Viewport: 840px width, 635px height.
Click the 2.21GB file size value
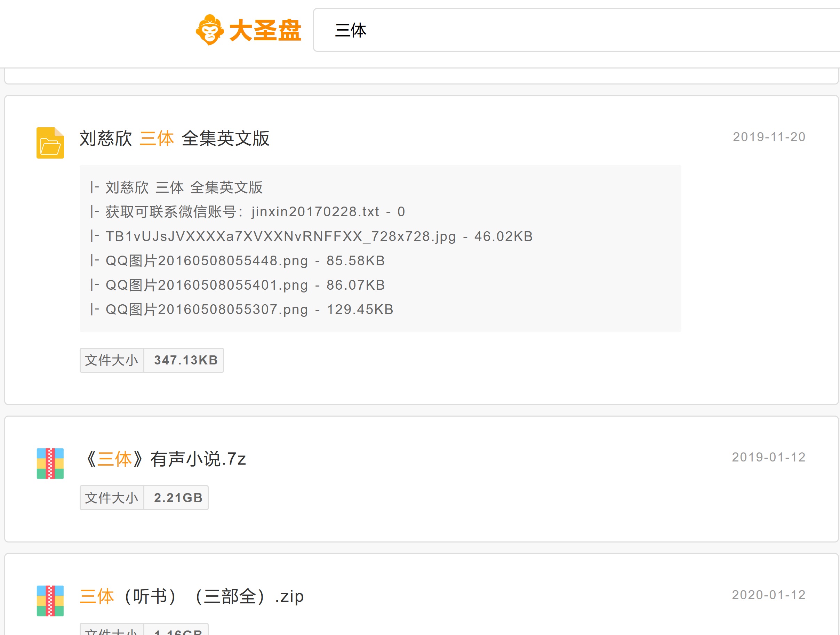pos(178,498)
